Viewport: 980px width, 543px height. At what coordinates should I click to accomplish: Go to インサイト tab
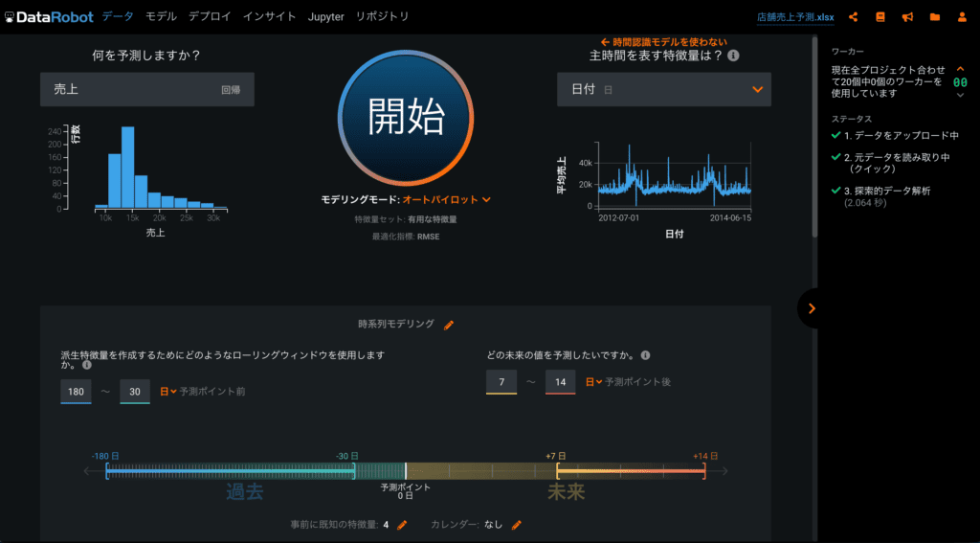269,16
